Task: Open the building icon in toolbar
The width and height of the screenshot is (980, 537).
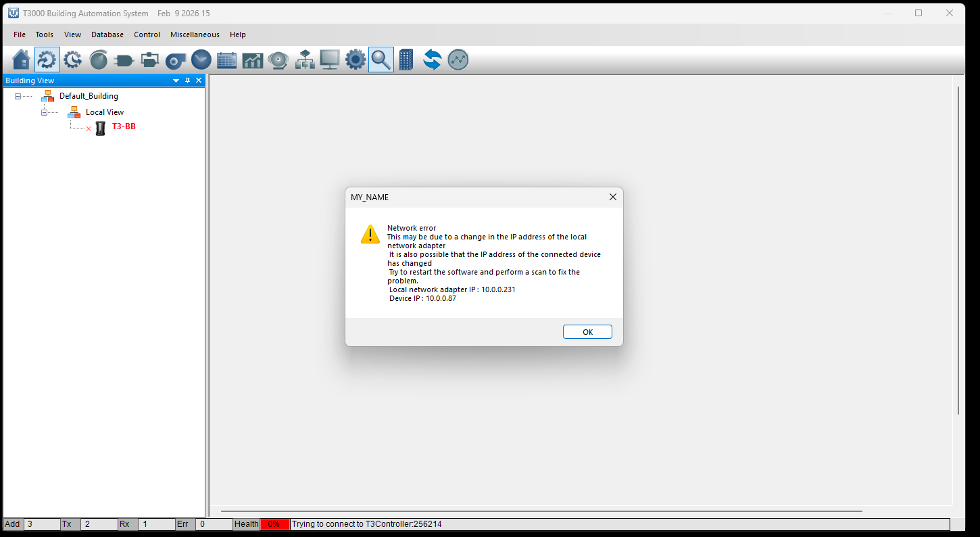Action: (x=406, y=60)
